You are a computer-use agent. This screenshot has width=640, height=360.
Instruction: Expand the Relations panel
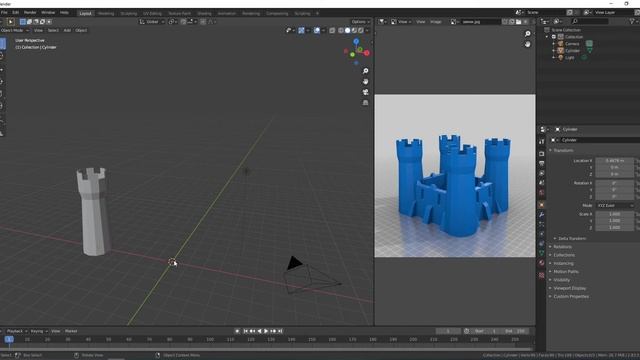(x=562, y=247)
